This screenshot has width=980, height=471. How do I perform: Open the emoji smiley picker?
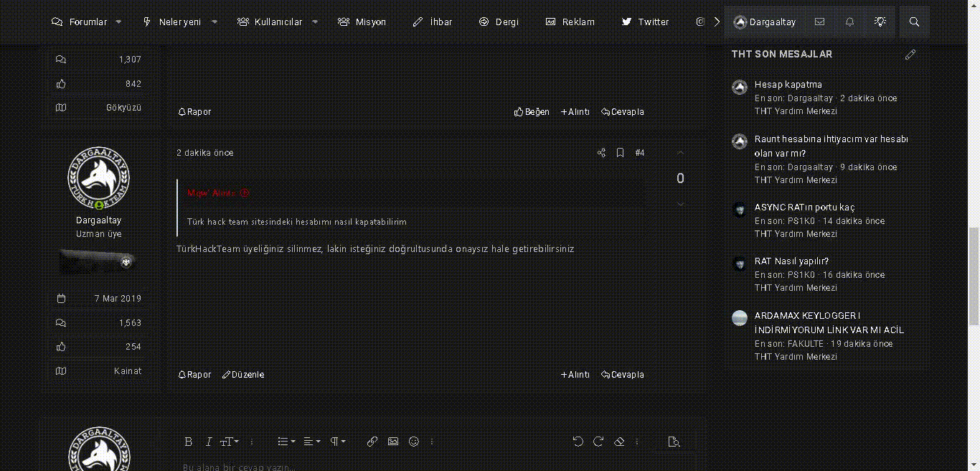click(414, 442)
